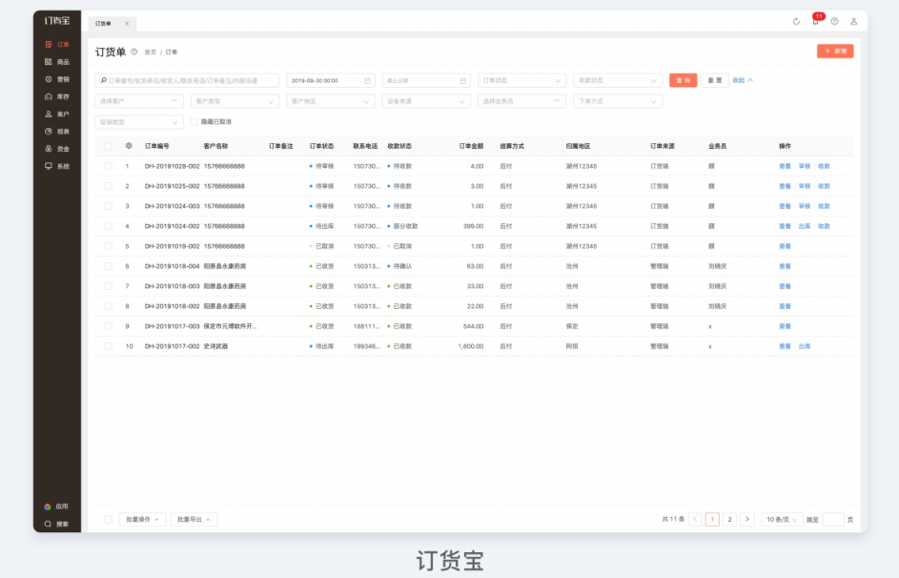
Task: Tick the select-all checkbox in the table header
Action: tap(108, 146)
